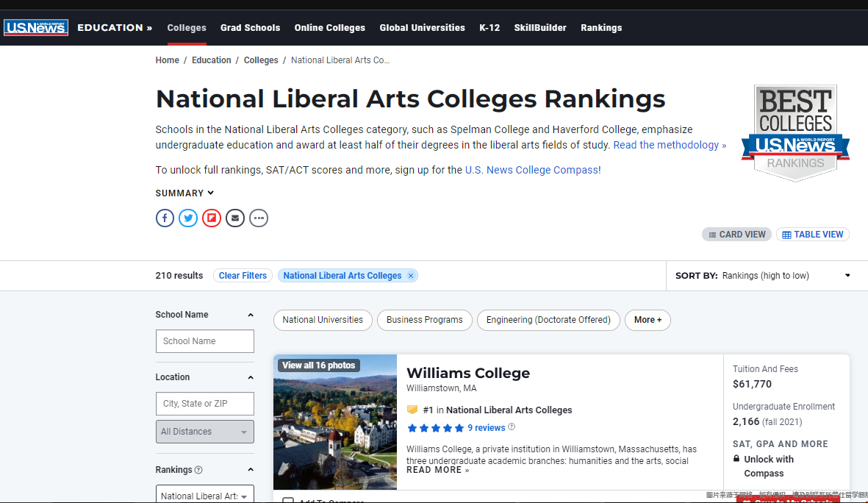Screen dimensions: 868x503
Task: Click into School Name input field
Action: point(205,341)
